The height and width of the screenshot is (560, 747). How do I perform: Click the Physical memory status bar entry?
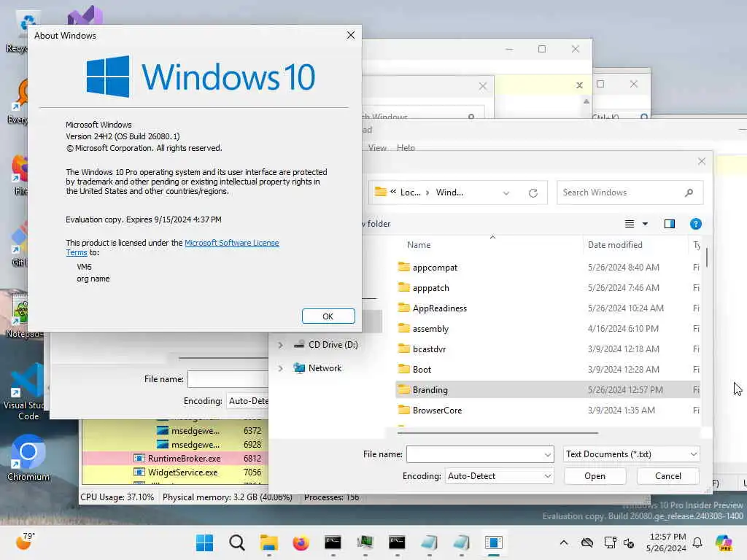[228, 497]
